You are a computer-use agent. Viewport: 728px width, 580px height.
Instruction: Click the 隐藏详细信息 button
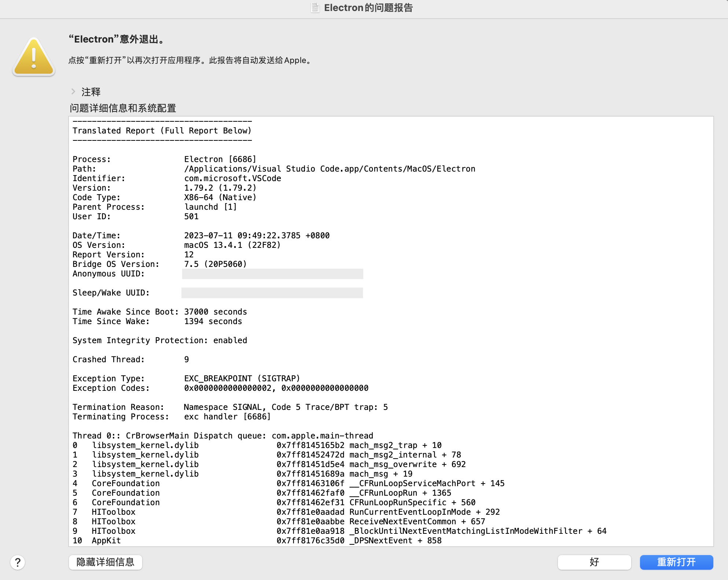(x=106, y=562)
